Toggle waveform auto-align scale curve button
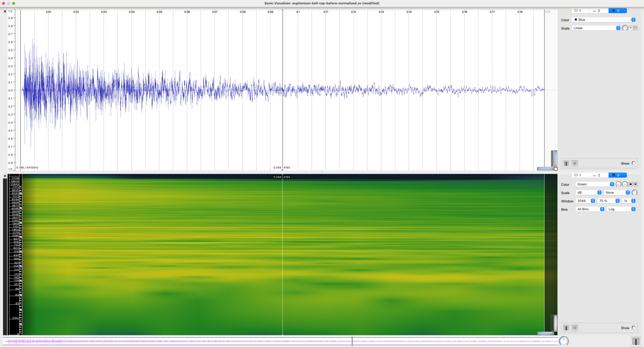The height and width of the screenshot is (347, 644). pos(635,28)
